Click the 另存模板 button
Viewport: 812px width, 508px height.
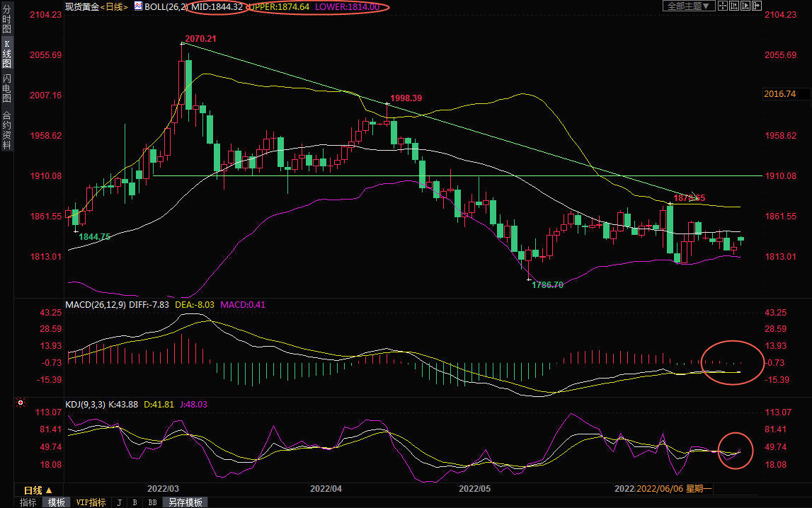pos(185,502)
